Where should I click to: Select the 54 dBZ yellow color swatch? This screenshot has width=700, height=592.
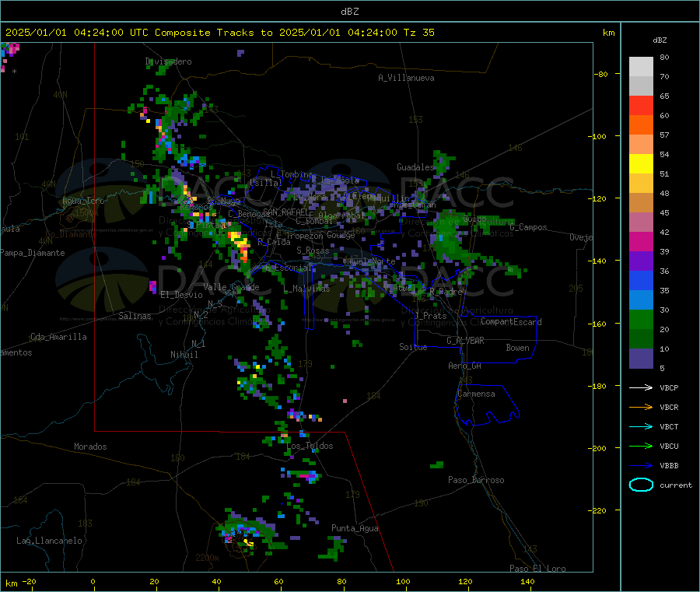click(x=641, y=164)
